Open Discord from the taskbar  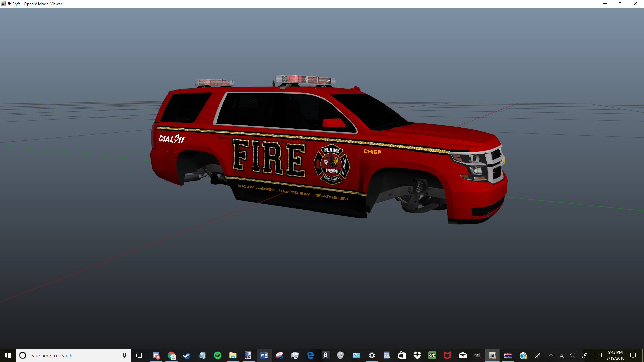coord(156,355)
